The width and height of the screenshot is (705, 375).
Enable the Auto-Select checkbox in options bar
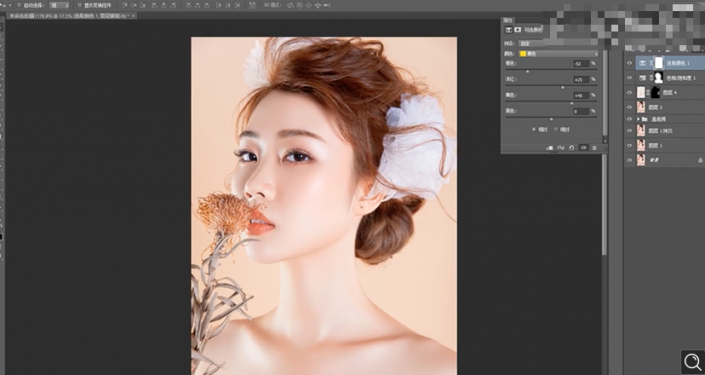tap(19, 5)
